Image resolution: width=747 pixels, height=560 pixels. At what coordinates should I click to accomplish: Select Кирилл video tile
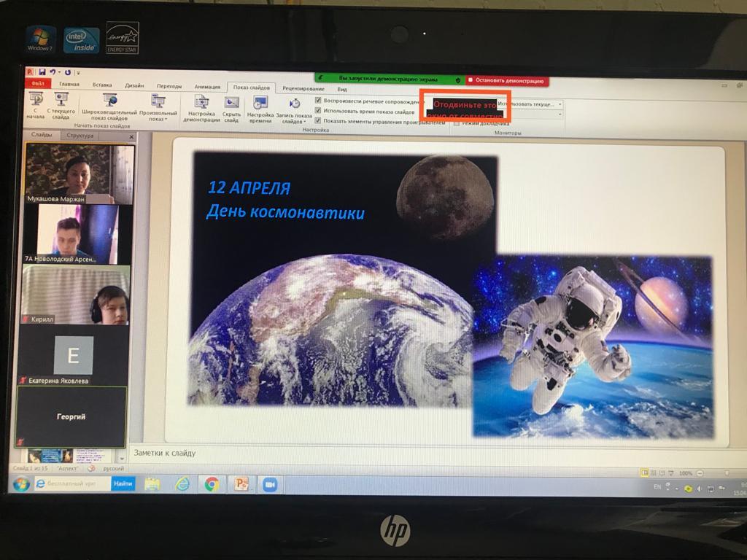pyautogui.click(x=75, y=295)
